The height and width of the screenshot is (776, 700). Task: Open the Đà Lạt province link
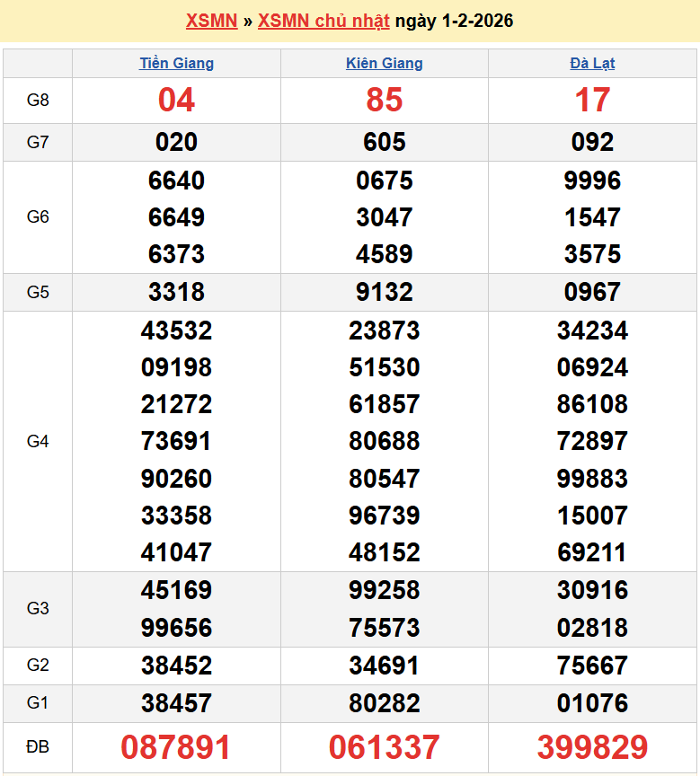[x=592, y=64]
